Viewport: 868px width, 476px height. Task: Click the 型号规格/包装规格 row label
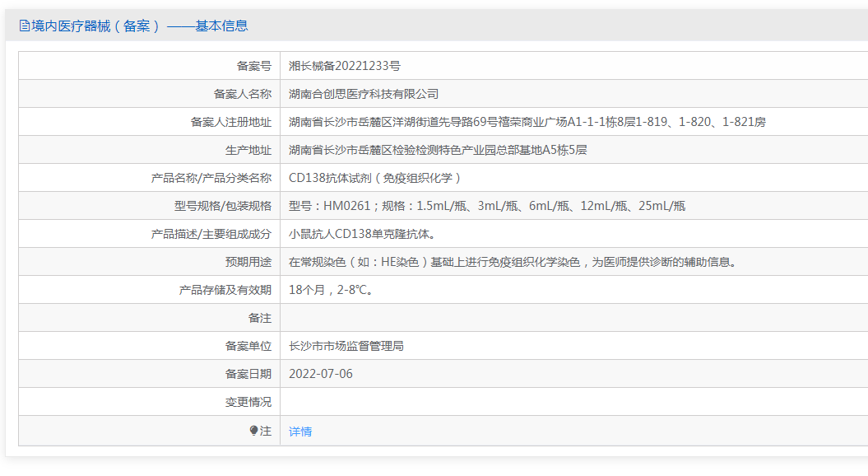222,206
